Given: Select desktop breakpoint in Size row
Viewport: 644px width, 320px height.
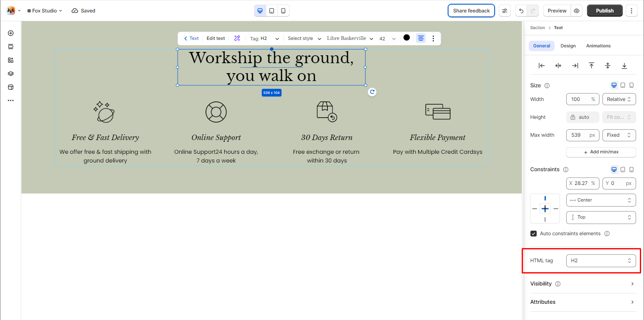Looking at the screenshot, I should (614, 85).
